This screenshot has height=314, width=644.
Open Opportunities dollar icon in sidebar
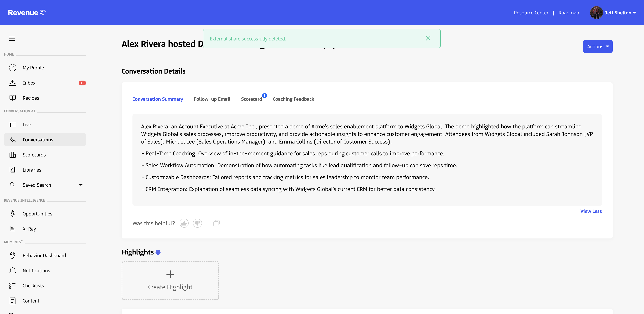tap(12, 214)
